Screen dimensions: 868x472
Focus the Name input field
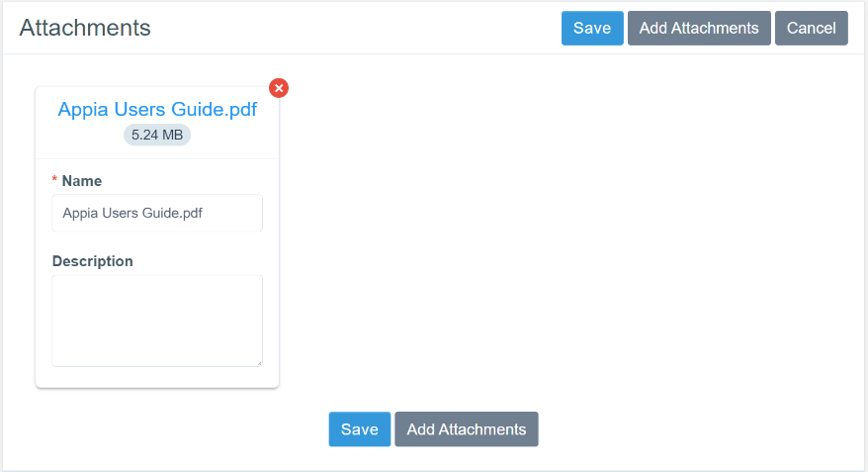tap(157, 213)
